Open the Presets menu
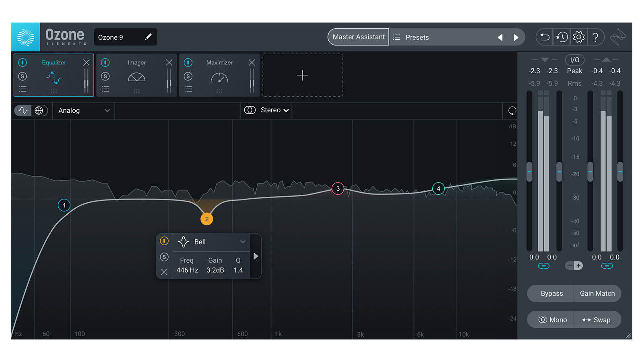Screen dimensions: 644x362 (417, 37)
